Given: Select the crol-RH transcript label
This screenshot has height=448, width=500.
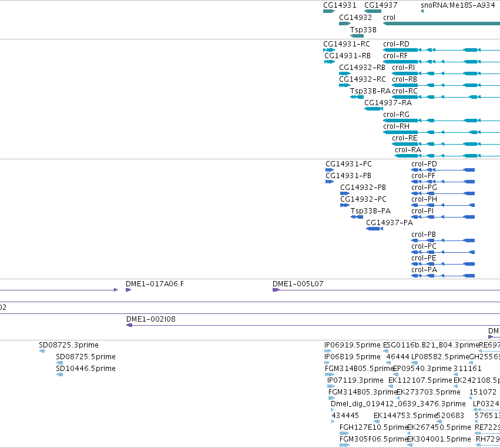Looking at the screenshot, I should (397, 126).
